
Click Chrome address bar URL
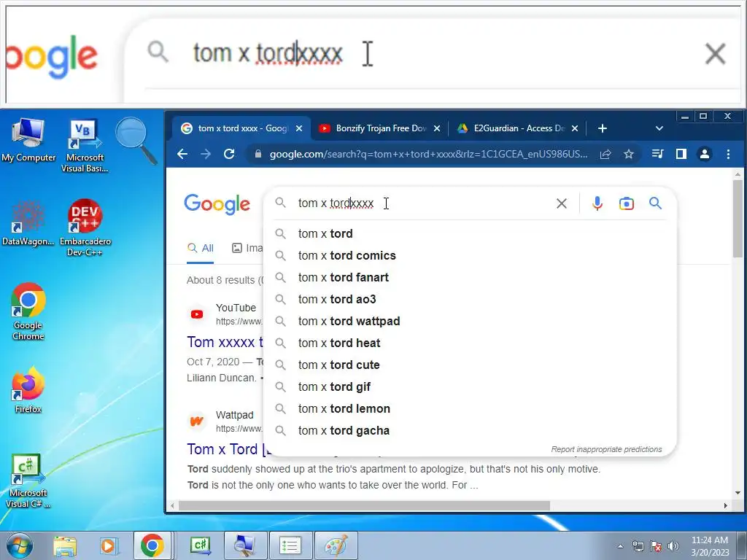point(428,154)
